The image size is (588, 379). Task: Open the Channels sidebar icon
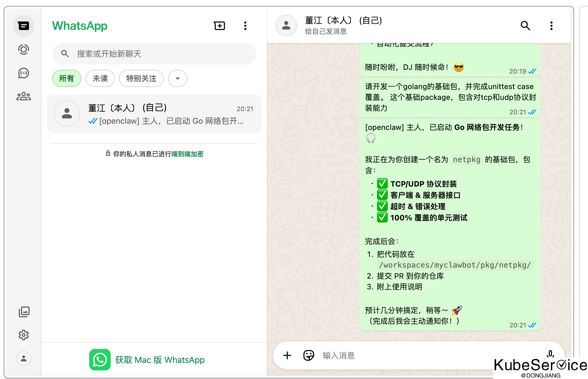24,73
